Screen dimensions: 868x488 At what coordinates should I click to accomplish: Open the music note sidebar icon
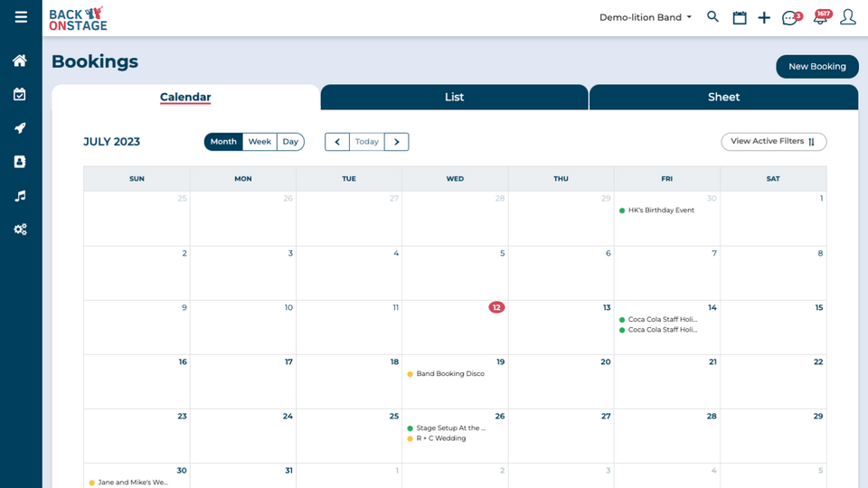(20, 196)
